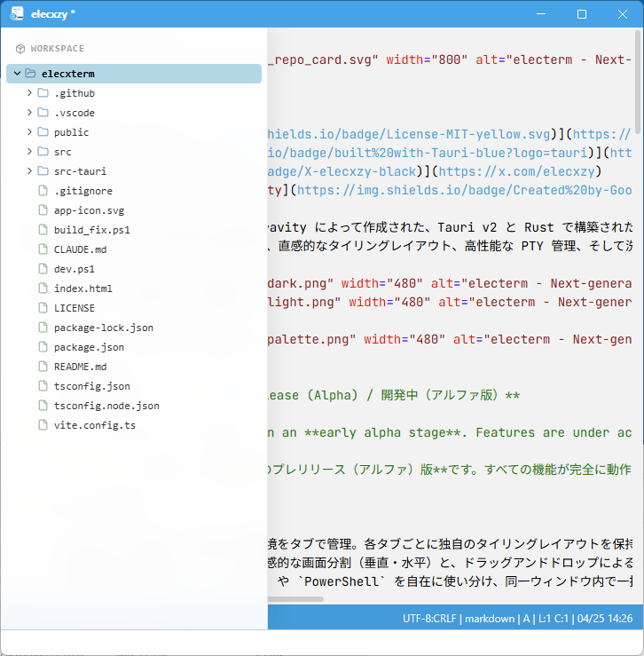Expand the .github folder chevron
The image size is (644, 656).
(29, 93)
